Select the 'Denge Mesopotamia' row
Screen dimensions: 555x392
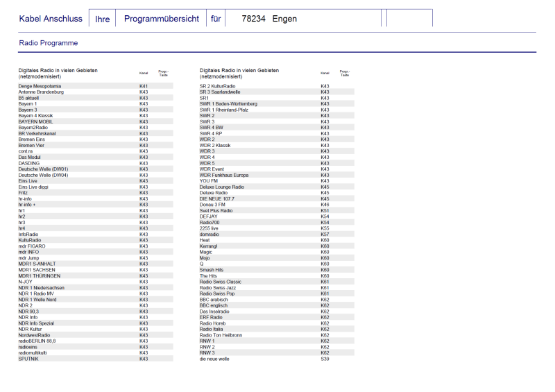[x=96, y=86]
